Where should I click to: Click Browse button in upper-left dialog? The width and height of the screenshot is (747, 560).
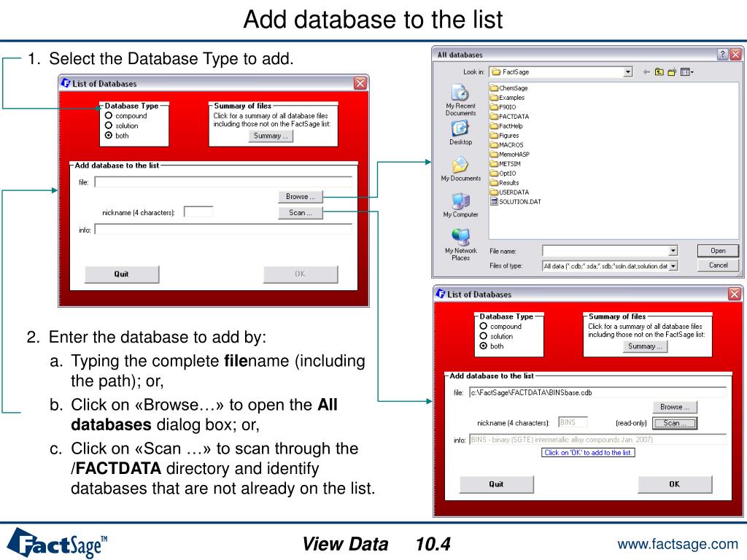(x=300, y=197)
